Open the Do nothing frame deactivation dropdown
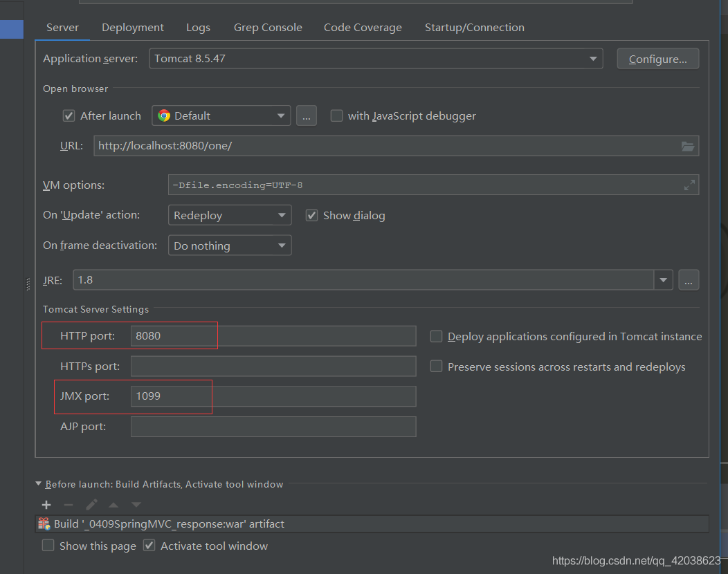 click(x=230, y=246)
